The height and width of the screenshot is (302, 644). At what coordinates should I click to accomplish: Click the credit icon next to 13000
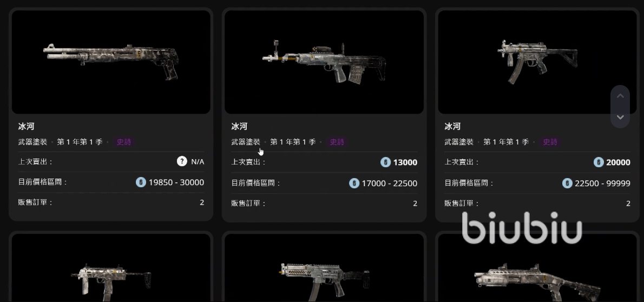tap(385, 162)
